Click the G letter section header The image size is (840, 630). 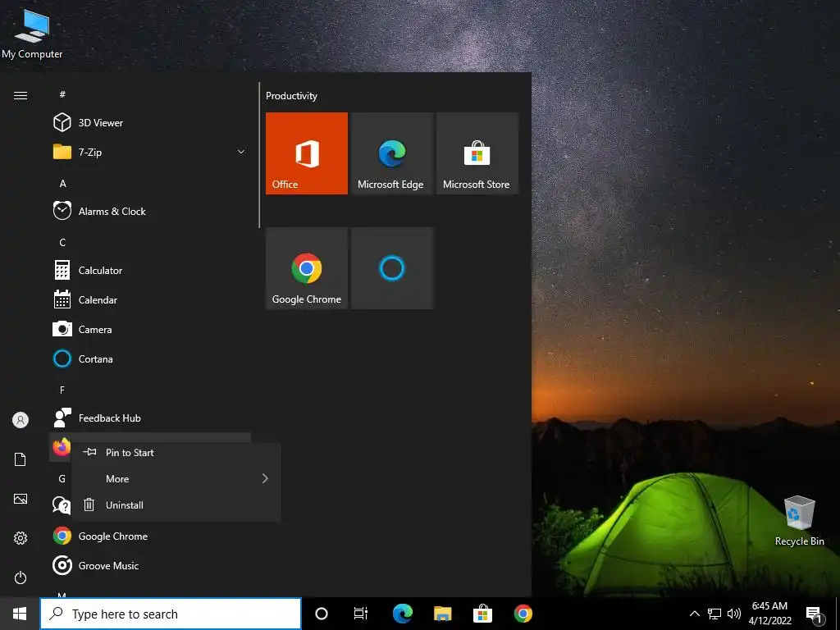(x=62, y=479)
